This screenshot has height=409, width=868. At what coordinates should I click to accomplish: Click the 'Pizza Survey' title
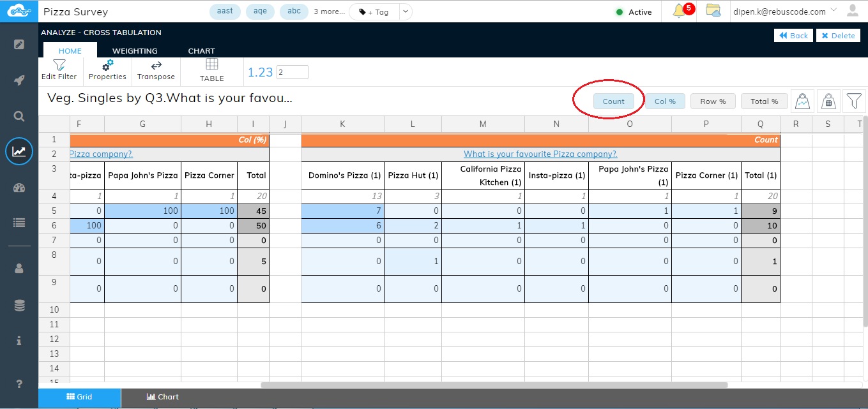click(x=76, y=12)
